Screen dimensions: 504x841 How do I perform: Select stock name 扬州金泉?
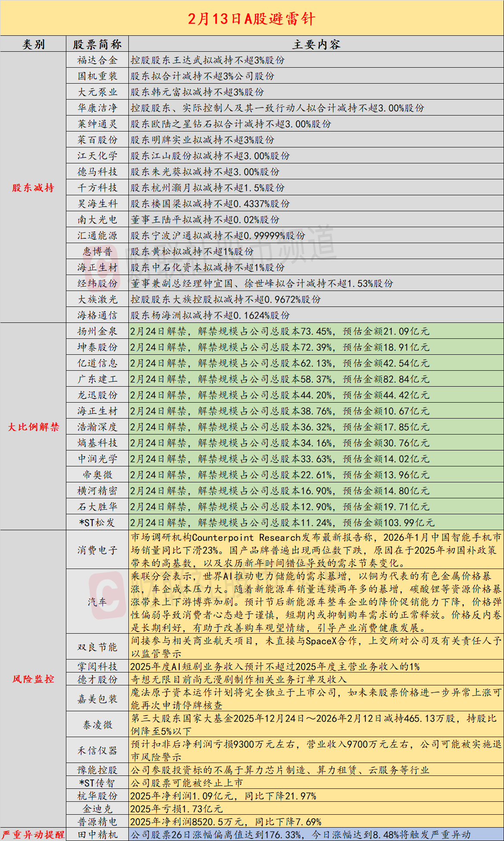97,331
